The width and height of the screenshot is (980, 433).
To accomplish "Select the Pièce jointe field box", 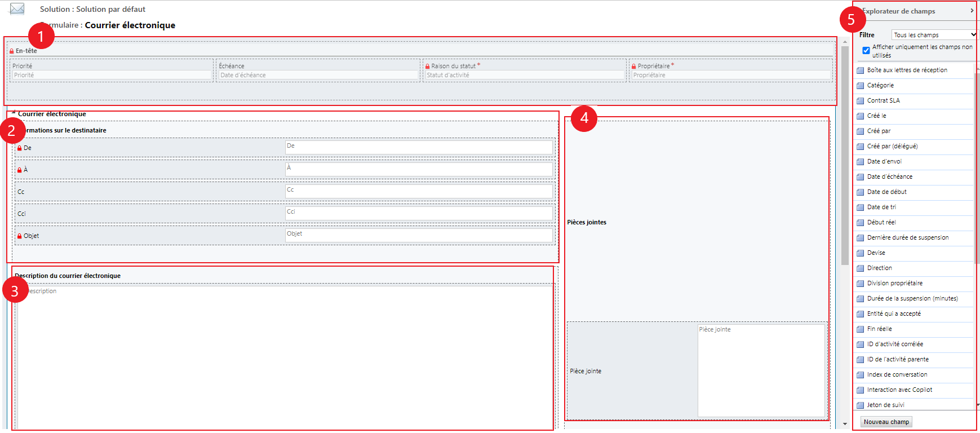I will [x=761, y=370].
